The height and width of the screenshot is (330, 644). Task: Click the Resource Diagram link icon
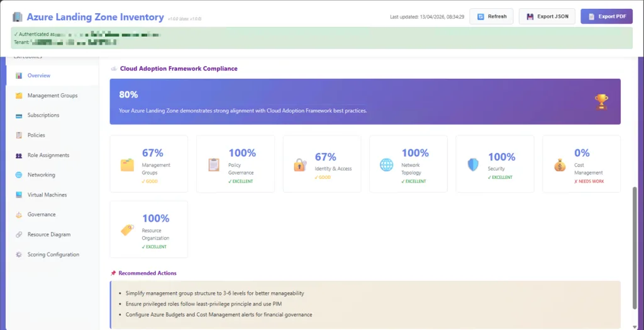19,234
